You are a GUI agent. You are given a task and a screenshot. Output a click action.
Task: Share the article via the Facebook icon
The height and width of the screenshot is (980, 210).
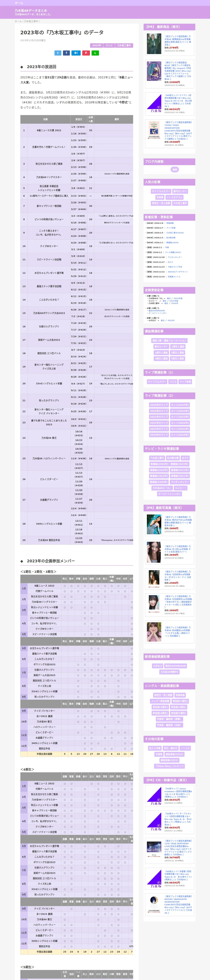pos(66,53)
